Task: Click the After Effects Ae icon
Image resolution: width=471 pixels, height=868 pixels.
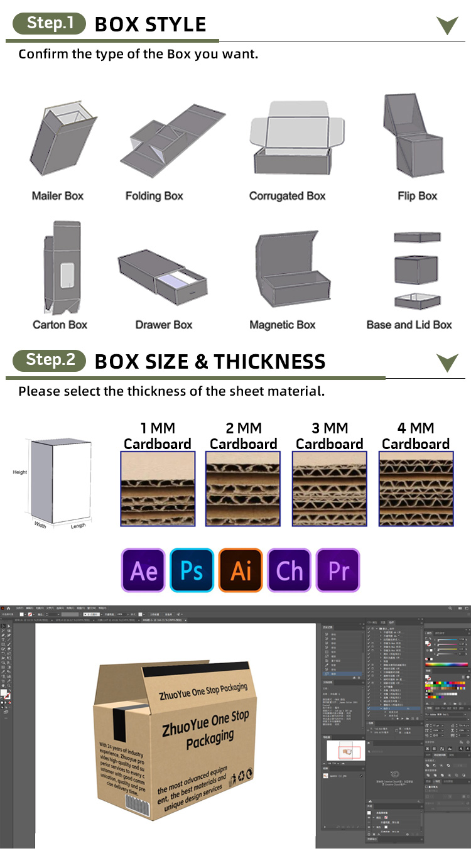Action: click(143, 570)
